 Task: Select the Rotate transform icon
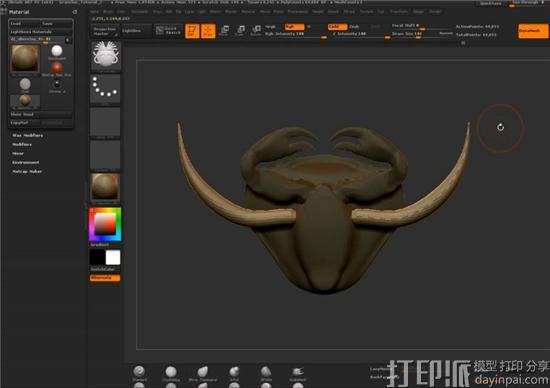coord(256,31)
